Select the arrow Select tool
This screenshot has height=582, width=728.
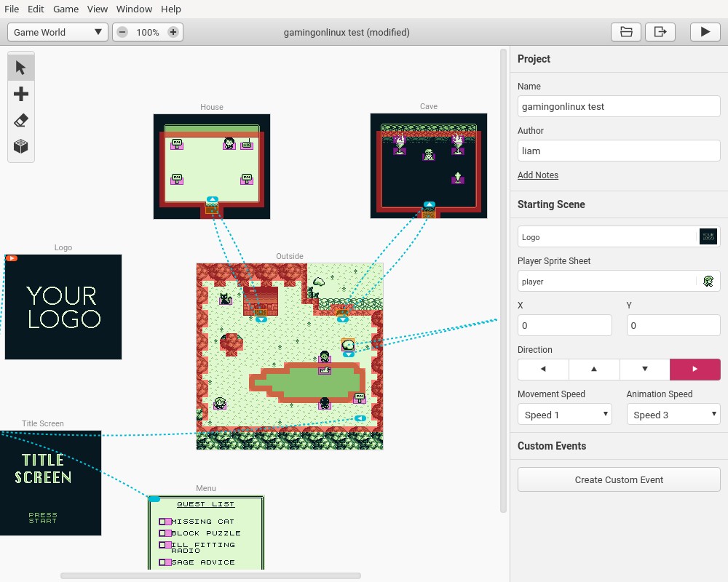(21, 68)
